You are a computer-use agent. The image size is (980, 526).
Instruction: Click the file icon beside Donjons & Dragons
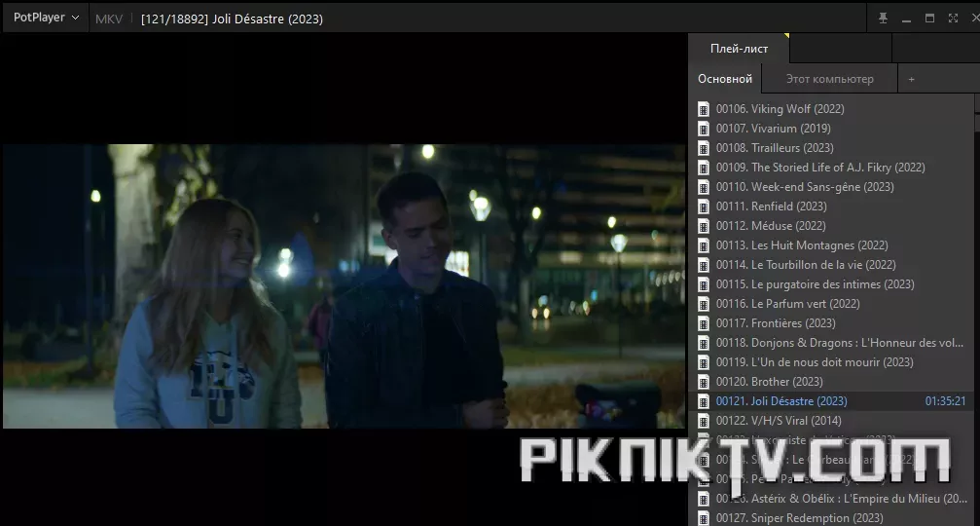(703, 342)
